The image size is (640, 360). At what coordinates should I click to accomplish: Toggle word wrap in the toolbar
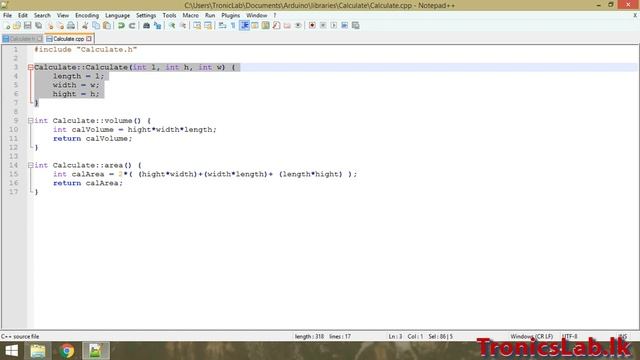click(222, 26)
